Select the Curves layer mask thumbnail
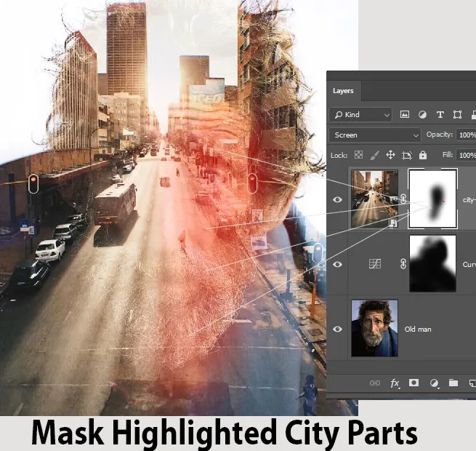This screenshot has width=476, height=451. coord(432,263)
